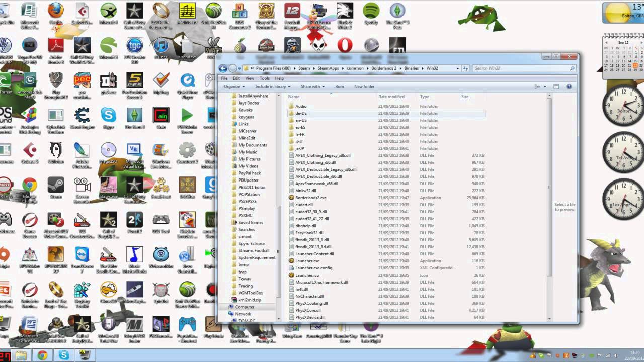Open the Skype desktop shortcut
644x362 pixels.
[x=108, y=119]
